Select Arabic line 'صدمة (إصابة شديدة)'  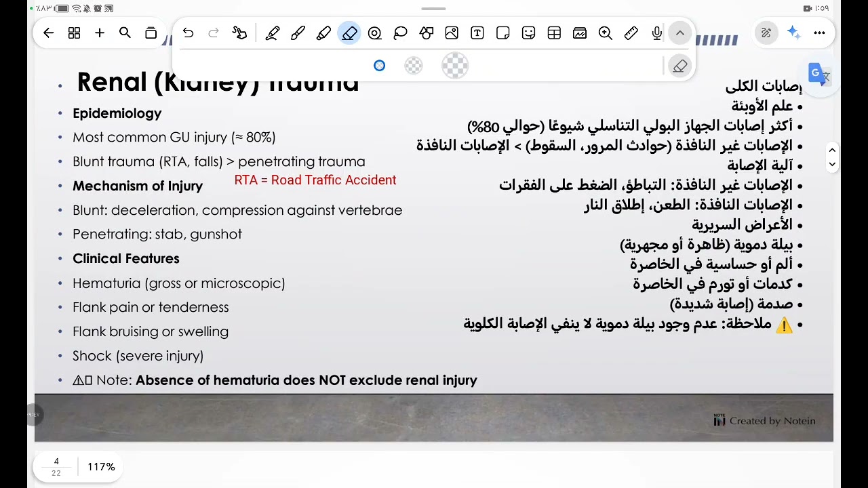(732, 304)
